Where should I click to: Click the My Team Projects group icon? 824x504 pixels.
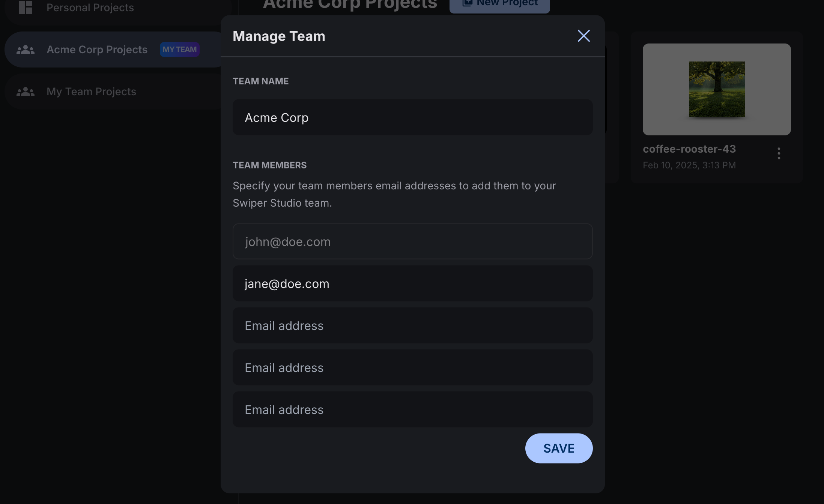point(26,91)
